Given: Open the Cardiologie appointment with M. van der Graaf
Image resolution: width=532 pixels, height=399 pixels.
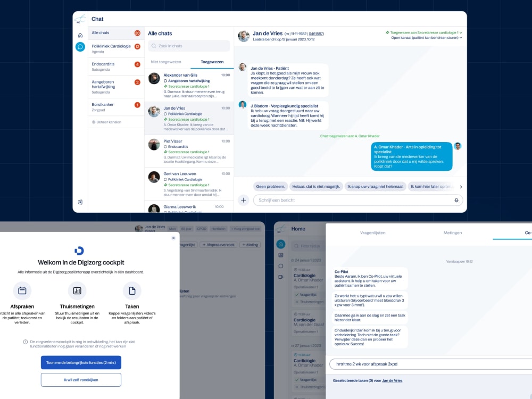Looking at the screenshot, I should tap(308, 322).
